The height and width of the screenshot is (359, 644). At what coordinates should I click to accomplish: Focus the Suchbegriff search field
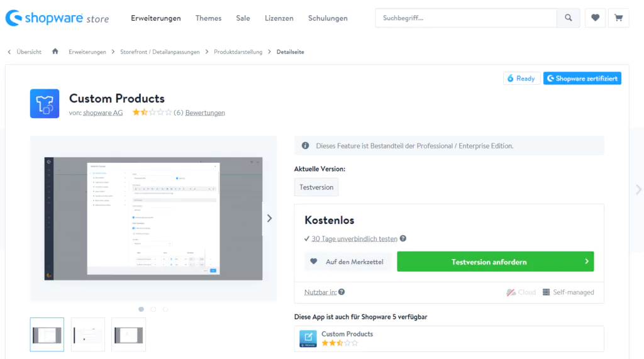[466, 18]
